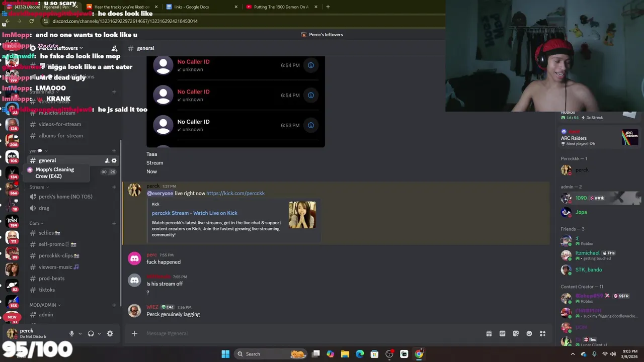The width and height of the screenshot is (644, 362).
Task: Click the Windows Start button
Action: (225, 354)
